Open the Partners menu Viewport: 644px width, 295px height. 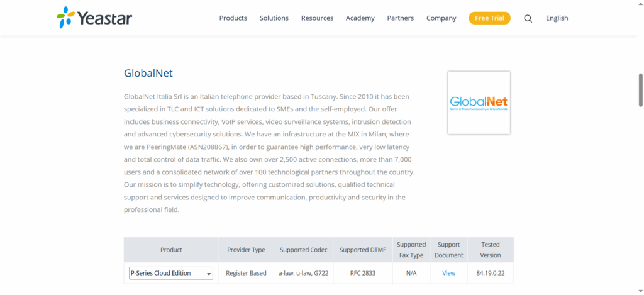(x=401, y=18)
